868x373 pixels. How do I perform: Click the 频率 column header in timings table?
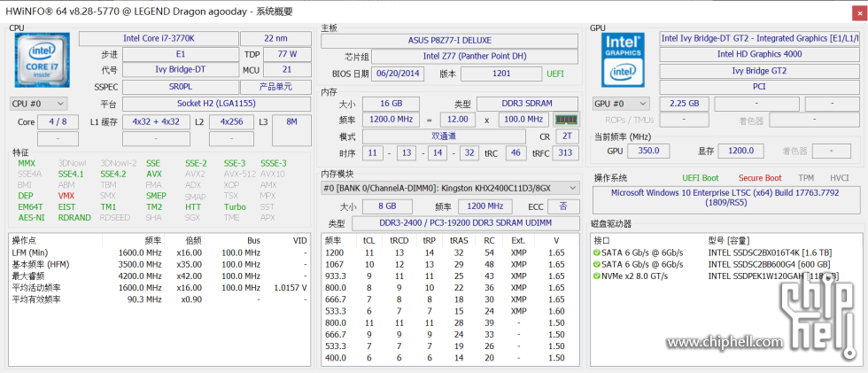(334, 240)
